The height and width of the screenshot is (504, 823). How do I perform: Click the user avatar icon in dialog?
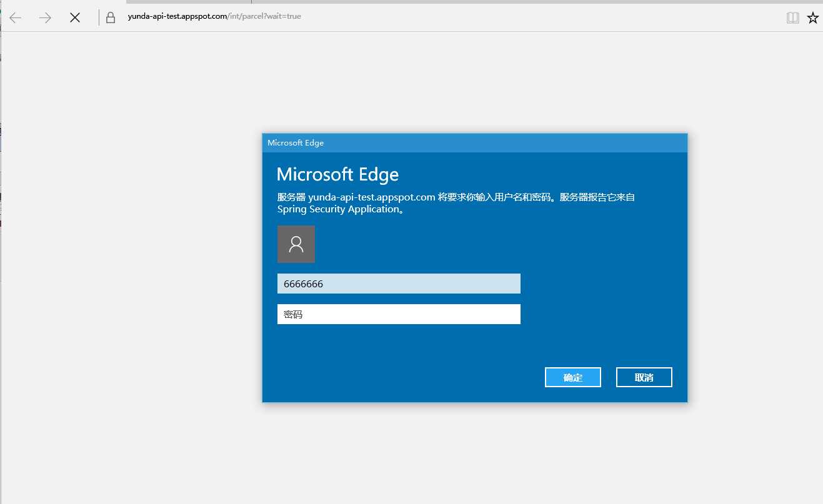(296, 244)
